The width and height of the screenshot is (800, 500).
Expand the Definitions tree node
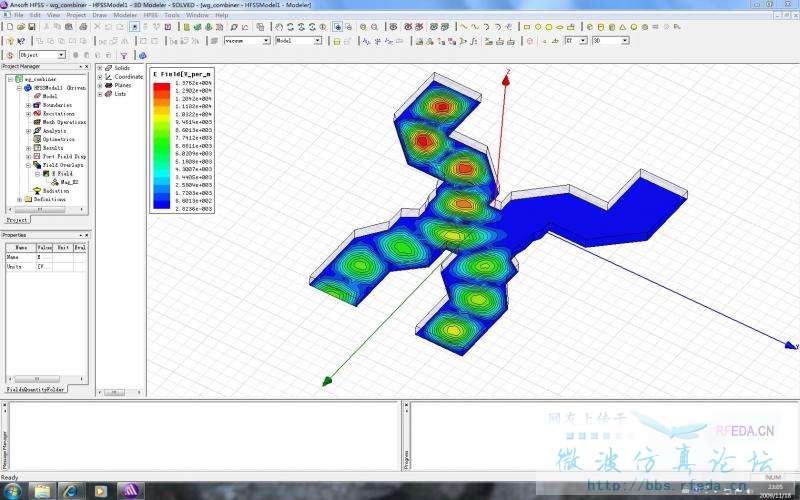click(19, 199)
